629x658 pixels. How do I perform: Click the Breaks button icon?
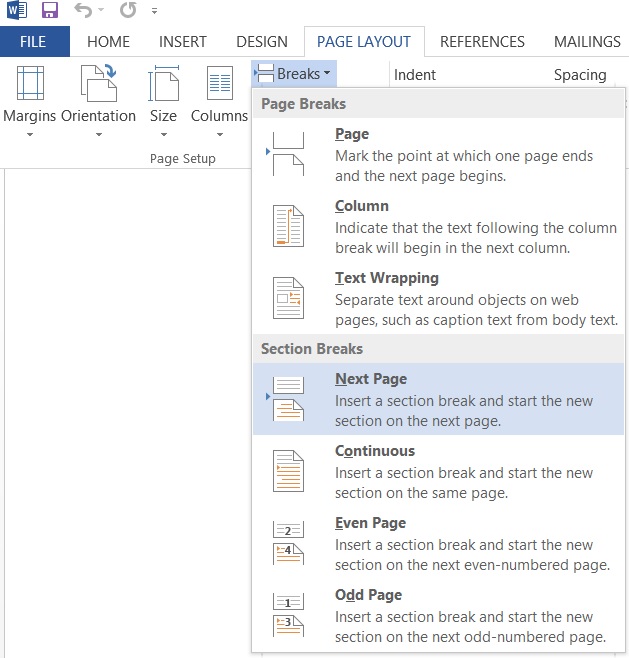coord(264,73)
